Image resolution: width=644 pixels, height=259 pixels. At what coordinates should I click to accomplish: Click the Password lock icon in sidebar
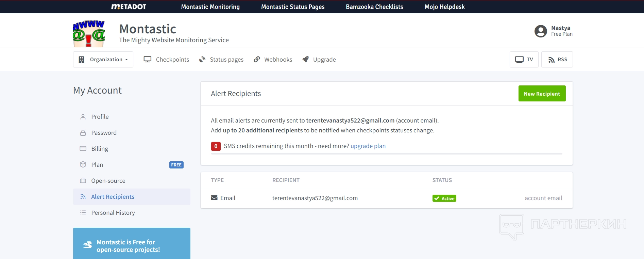83,133
